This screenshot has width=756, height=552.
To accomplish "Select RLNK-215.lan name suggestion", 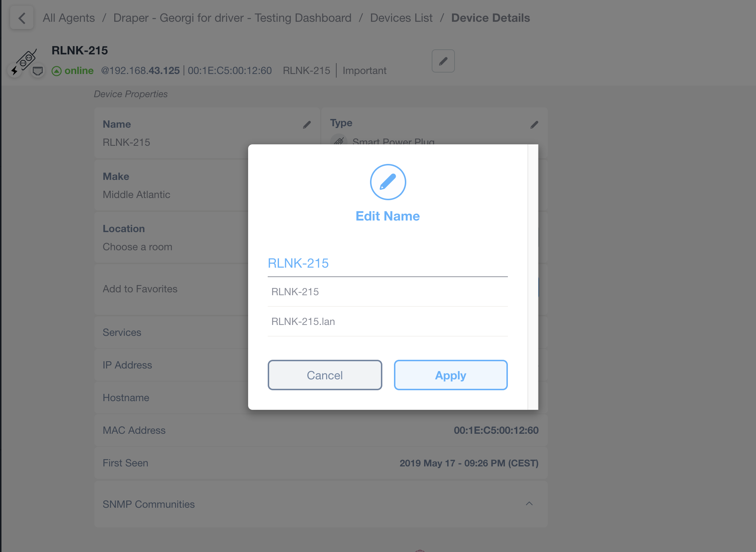I will [x=388, y=321].
